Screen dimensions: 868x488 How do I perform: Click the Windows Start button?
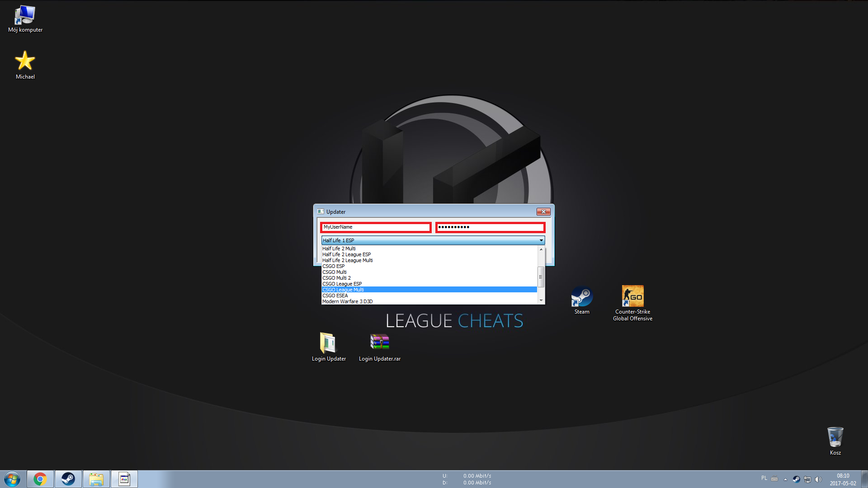[12, 479]
